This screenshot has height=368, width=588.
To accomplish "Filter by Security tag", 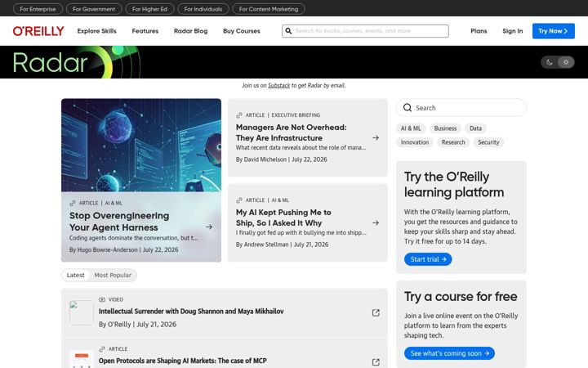I will click(x=488, y=142).
